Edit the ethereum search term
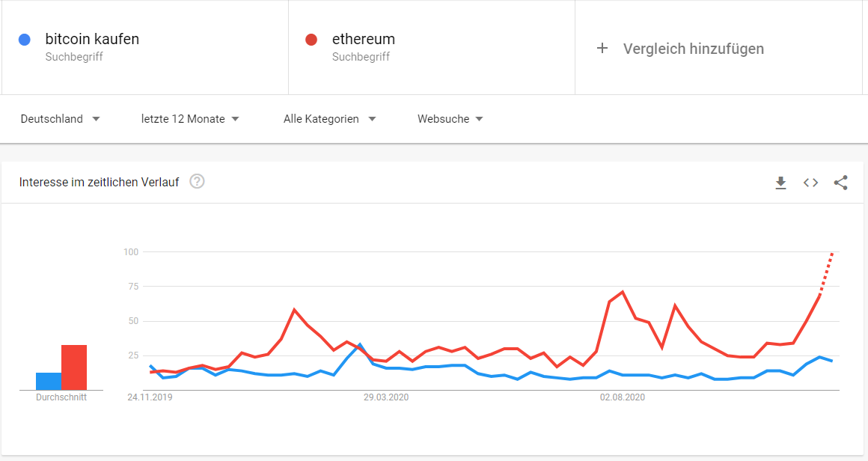868x461 pixels. 364,40
